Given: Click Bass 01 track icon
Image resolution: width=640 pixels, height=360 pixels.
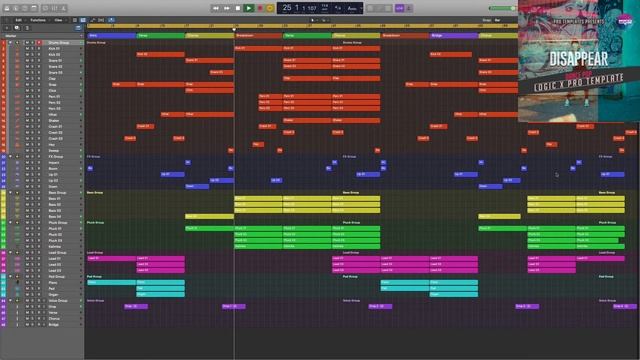Looking at the screenshot, I should click(17, 198).
